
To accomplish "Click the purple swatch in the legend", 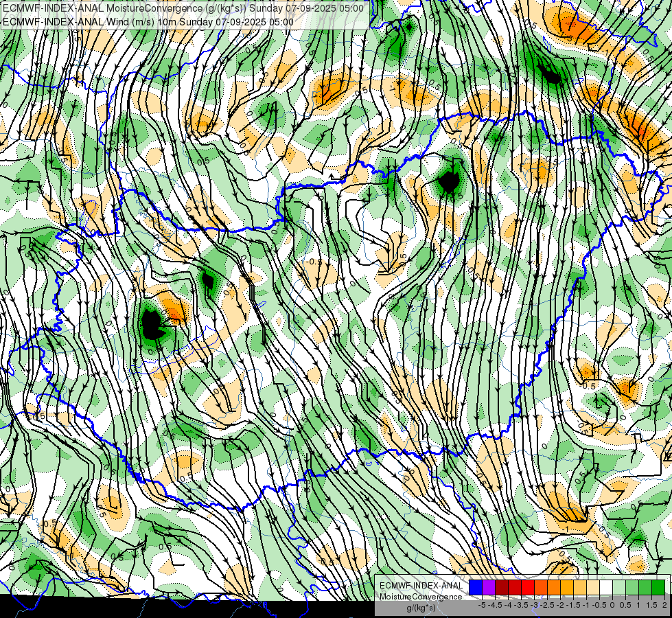I will point(489,588).
